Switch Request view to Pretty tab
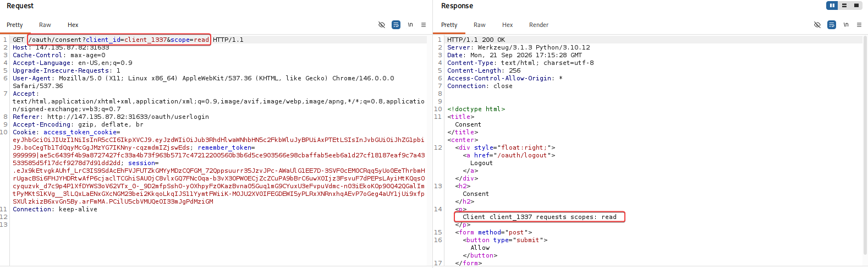 point(15,25)
